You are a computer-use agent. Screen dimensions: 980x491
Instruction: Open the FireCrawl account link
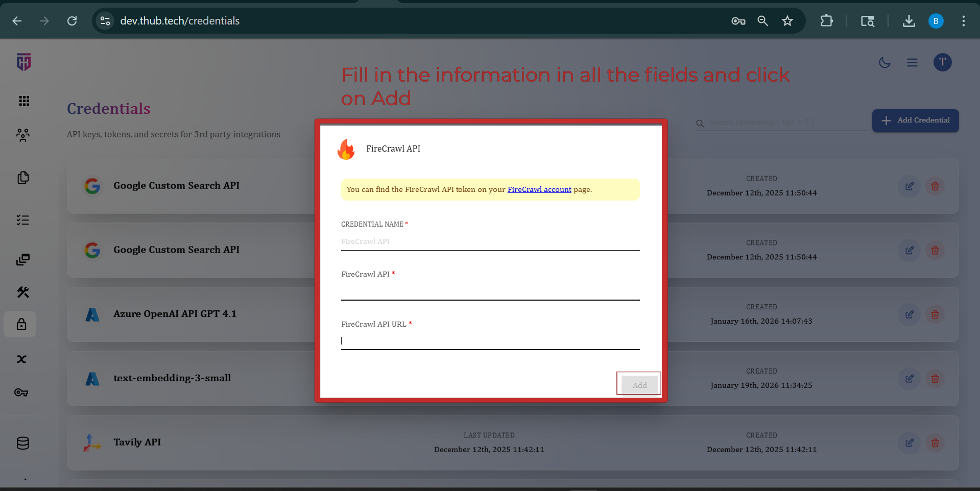click(539, 189)
